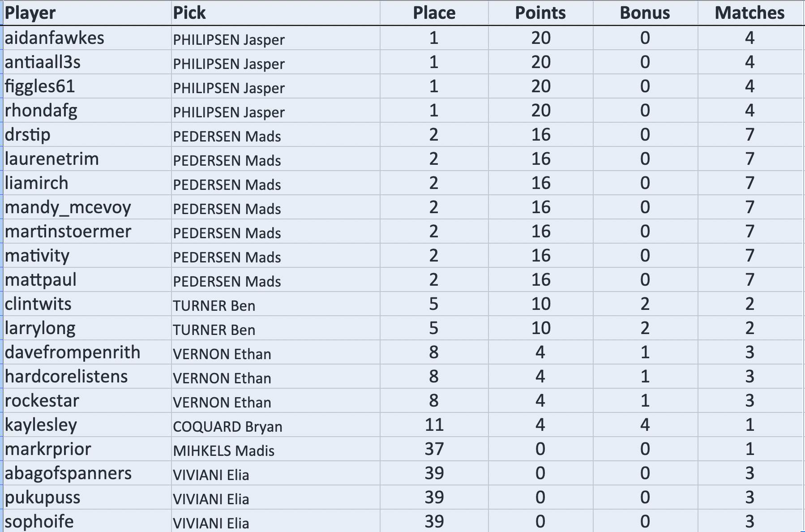Select the mandy_mcevoy cell
805x532 pixels.
pyautogui.click(x=68, y=207)
